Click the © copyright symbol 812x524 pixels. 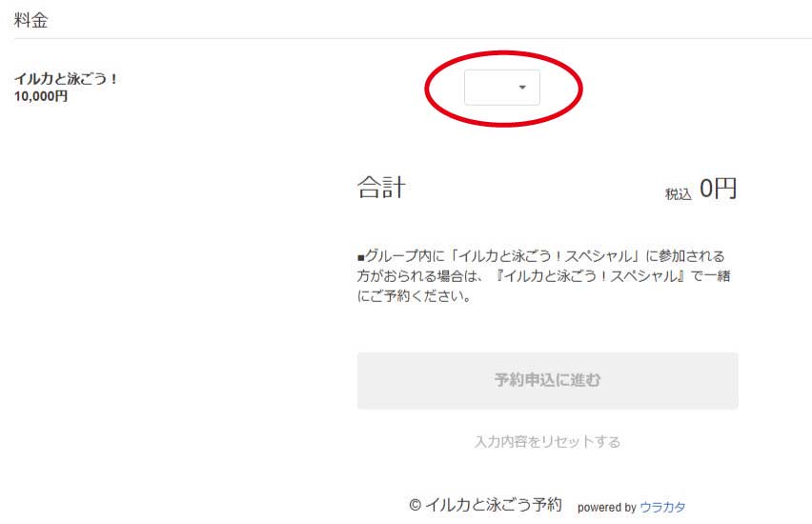point(415,505)
